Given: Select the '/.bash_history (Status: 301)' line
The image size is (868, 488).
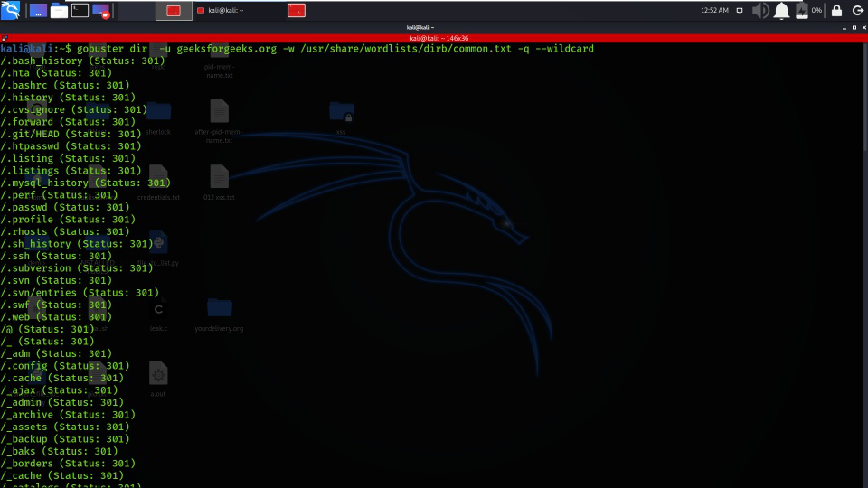Looking at the screenshot, I should [82, 61].
